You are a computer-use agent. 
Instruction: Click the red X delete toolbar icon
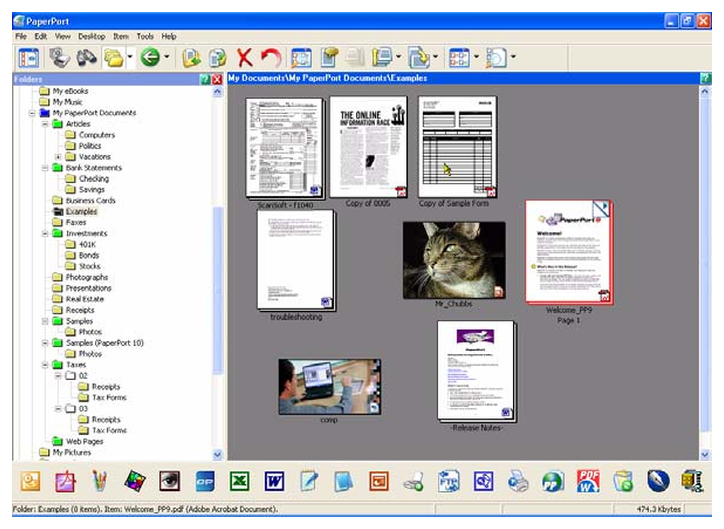244,58
